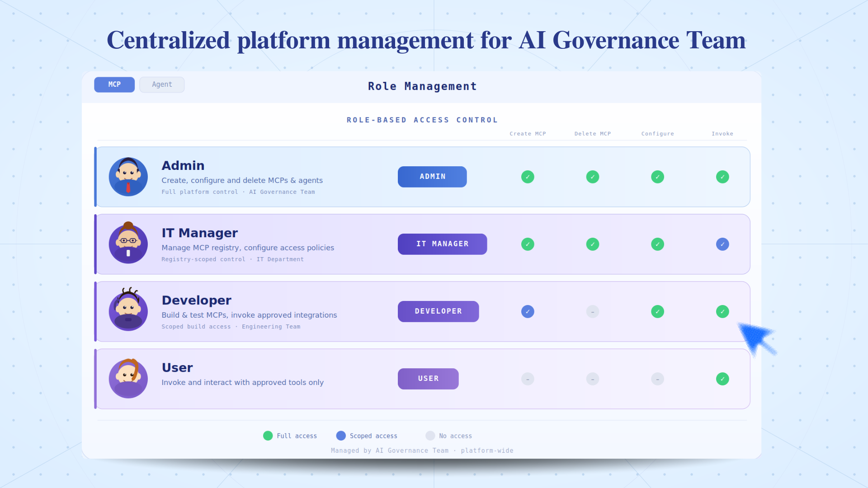Toggle IT Manager Delete MCP permission check
The width and height of the screenshot is (868, 488).
point(593,244)
